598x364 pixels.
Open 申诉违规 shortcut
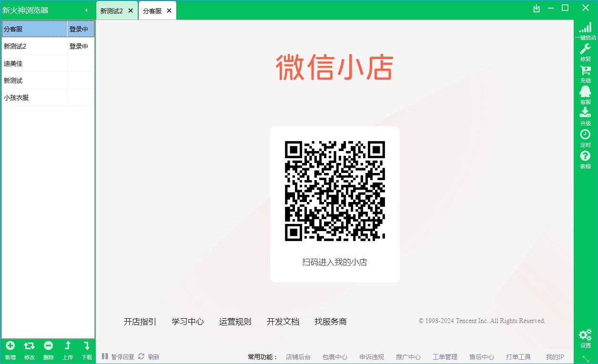click(372, 357)
